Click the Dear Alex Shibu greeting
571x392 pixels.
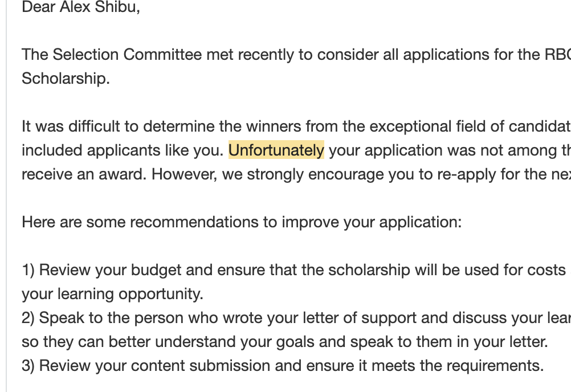click(x=80, y=7)
